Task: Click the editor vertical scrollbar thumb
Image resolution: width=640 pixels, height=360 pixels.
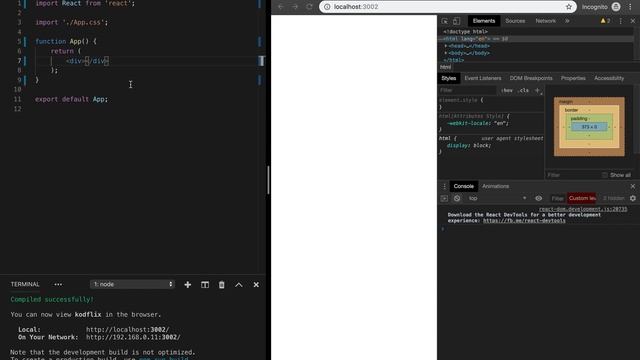Action: (x=268, y=180)
